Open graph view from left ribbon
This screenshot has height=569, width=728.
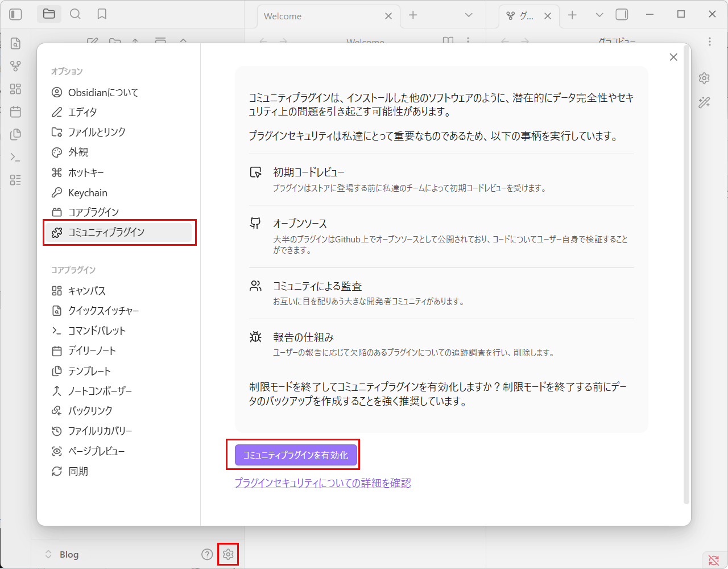click(x=16, y=66)
